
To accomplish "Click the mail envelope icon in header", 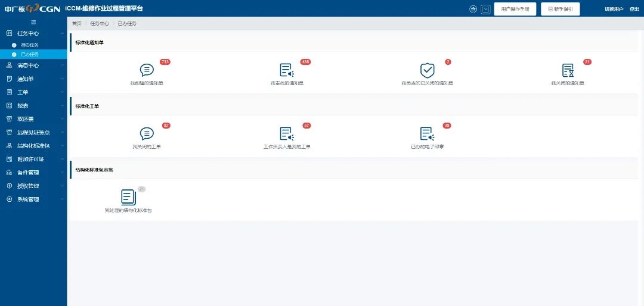I will click(x=485, y=9).
